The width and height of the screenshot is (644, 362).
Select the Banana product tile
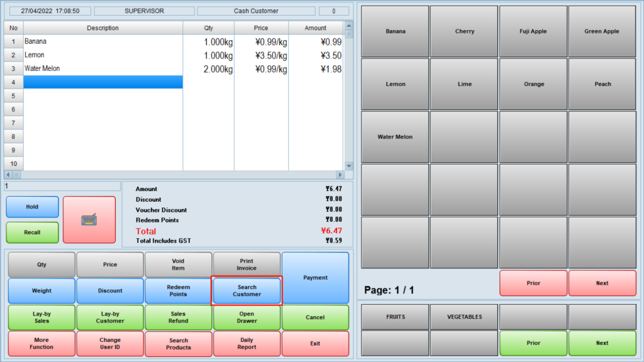(395, 31)
